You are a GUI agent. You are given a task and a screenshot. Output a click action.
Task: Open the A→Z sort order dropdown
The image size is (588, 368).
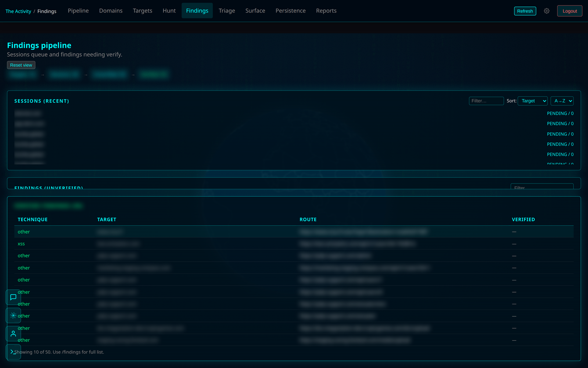tap(562, 101)
